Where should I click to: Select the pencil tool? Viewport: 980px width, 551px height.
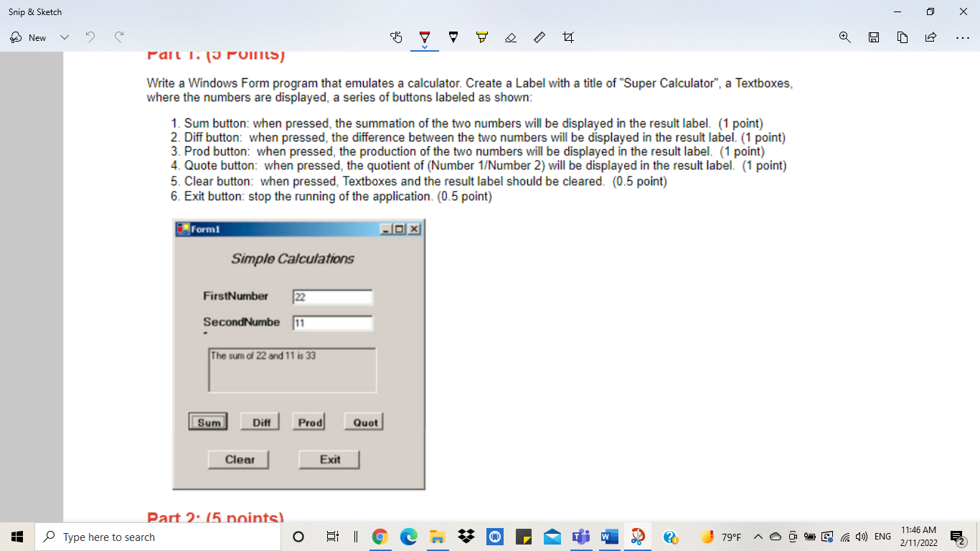[453, 37]
